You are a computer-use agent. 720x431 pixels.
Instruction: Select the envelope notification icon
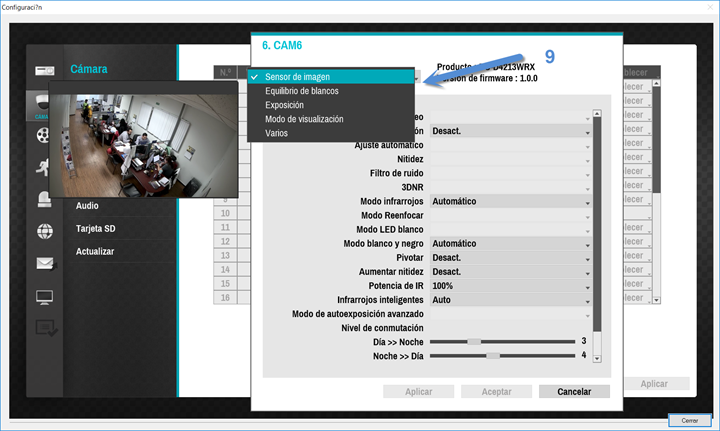pos(45,263)
